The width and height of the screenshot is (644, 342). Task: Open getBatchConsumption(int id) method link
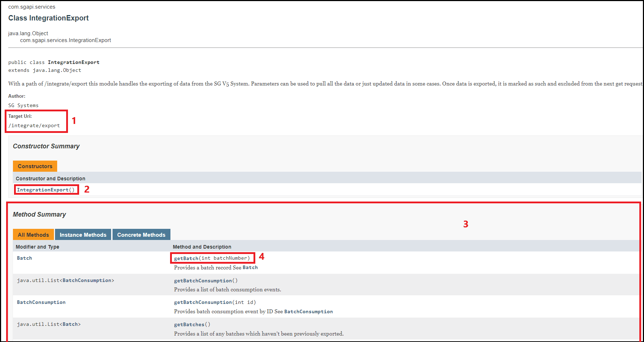tap(203, 302)
